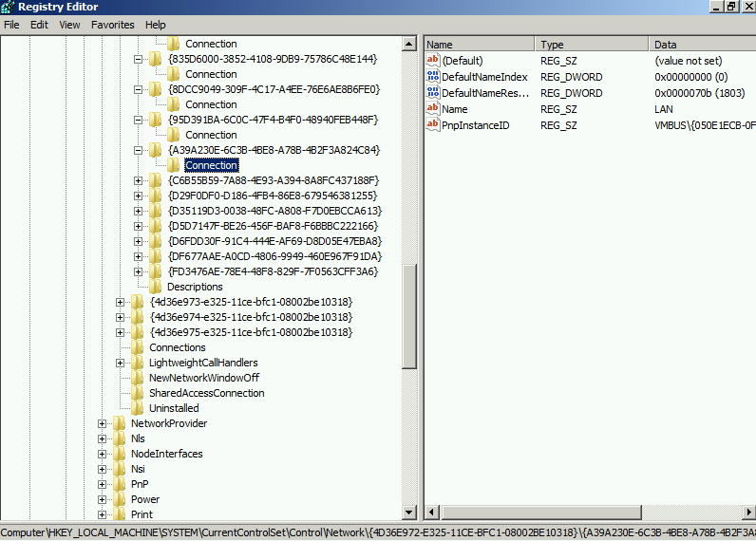The width and height of the screenshot is (756, 541).
Task: Click folder icon of {4d36e973-e325-11ce-bfc1-08002be10318}
Action: pyautogui.click(x=138, y=302)
